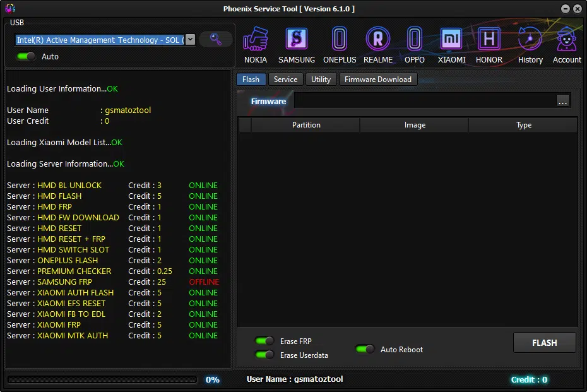The height and width of the screenshot is (392, 587).
Task: Open the ONEPLUS brand section
Action: point(340,45)
